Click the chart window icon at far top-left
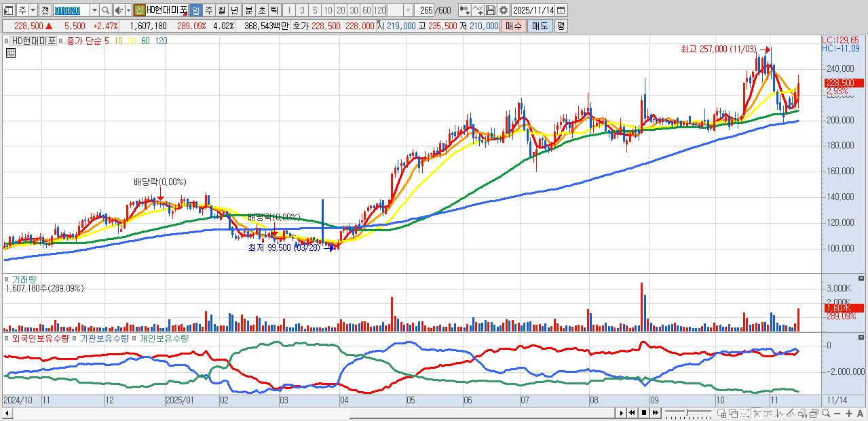 (x=8, y=10)
